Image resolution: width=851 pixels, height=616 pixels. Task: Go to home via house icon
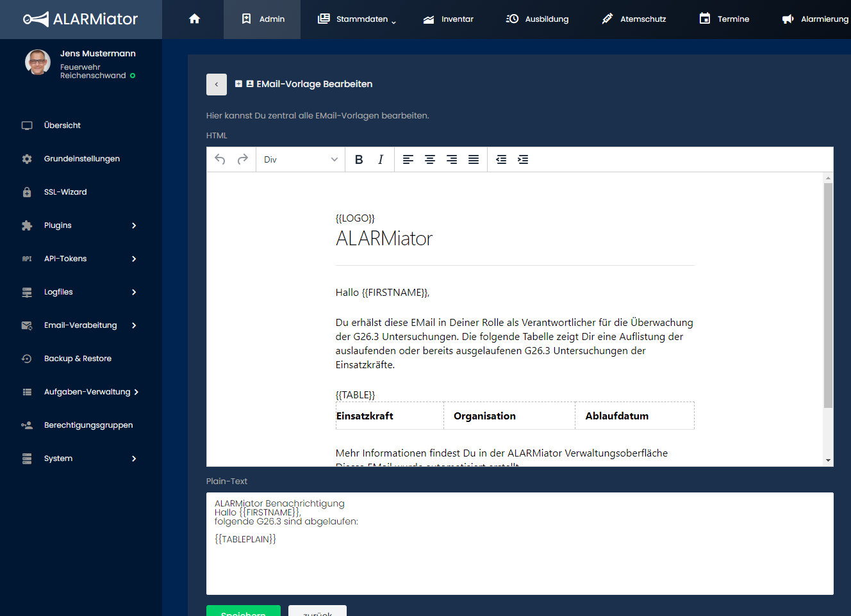pyautogui.click(x=195, y=19)
